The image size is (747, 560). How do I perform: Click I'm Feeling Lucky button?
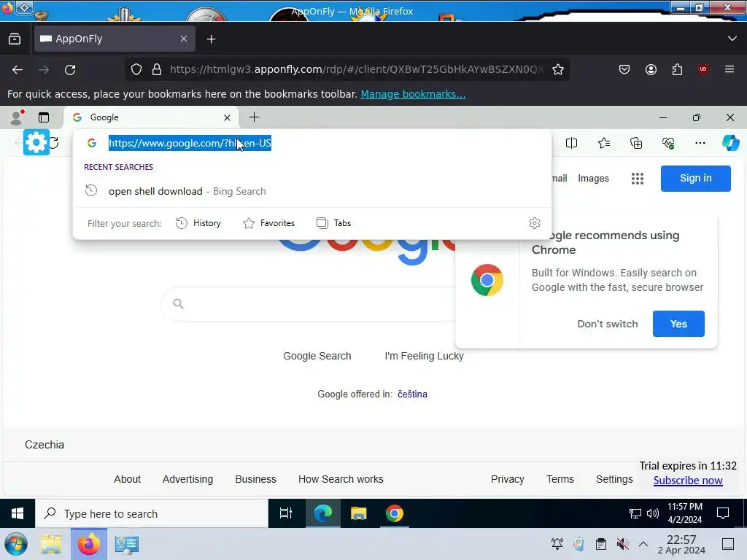(x=424, y=356)
